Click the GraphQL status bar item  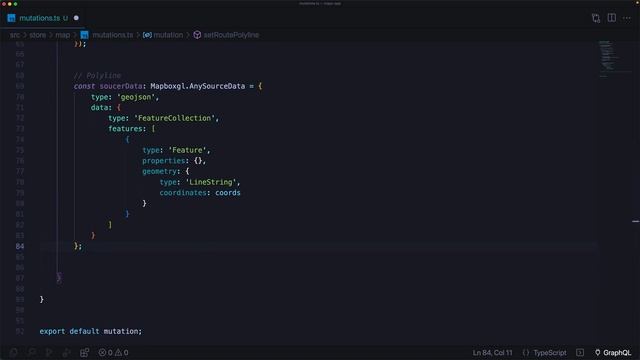coord(613,353)
